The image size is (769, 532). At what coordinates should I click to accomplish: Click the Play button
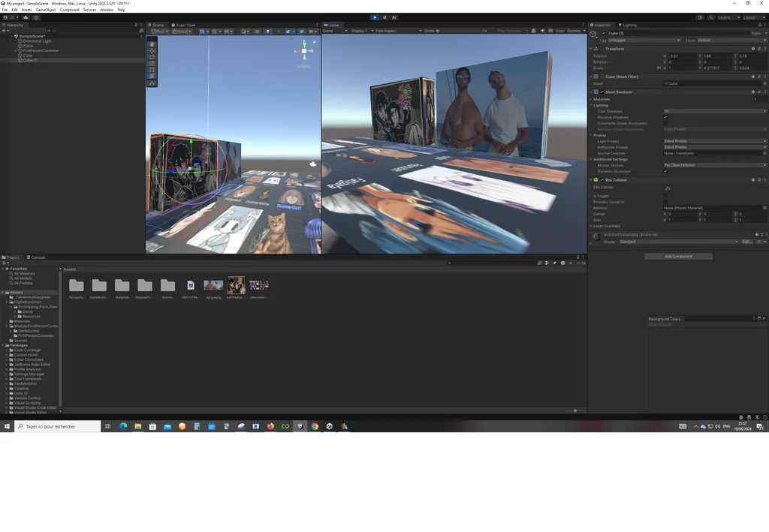click(x=375, y=17)
